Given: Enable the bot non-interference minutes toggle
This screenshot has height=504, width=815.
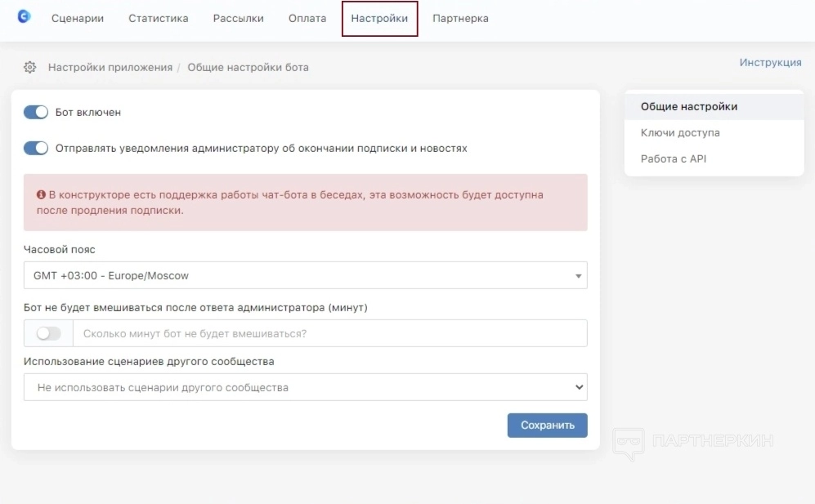Looking at the screenshot, I should coord(48,333).
